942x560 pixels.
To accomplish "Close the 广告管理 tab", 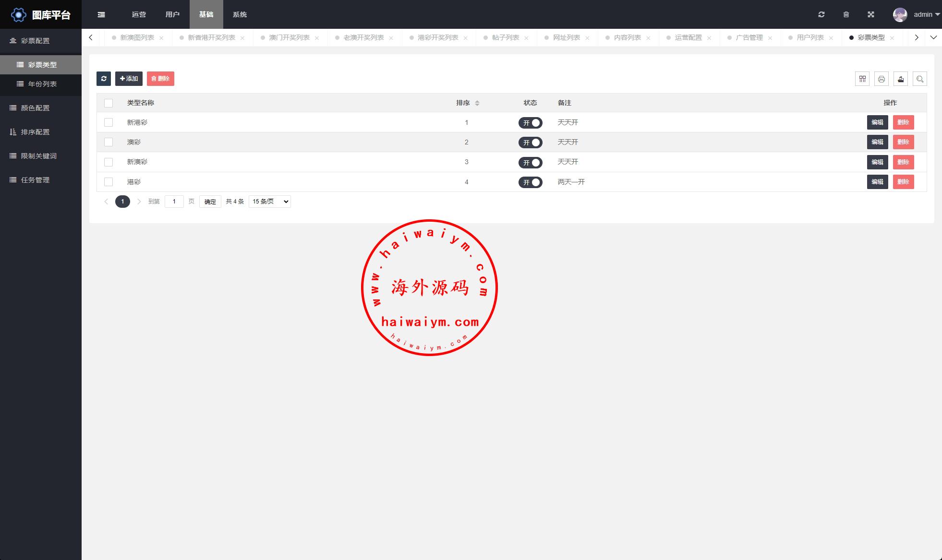I will pos(771,38).
